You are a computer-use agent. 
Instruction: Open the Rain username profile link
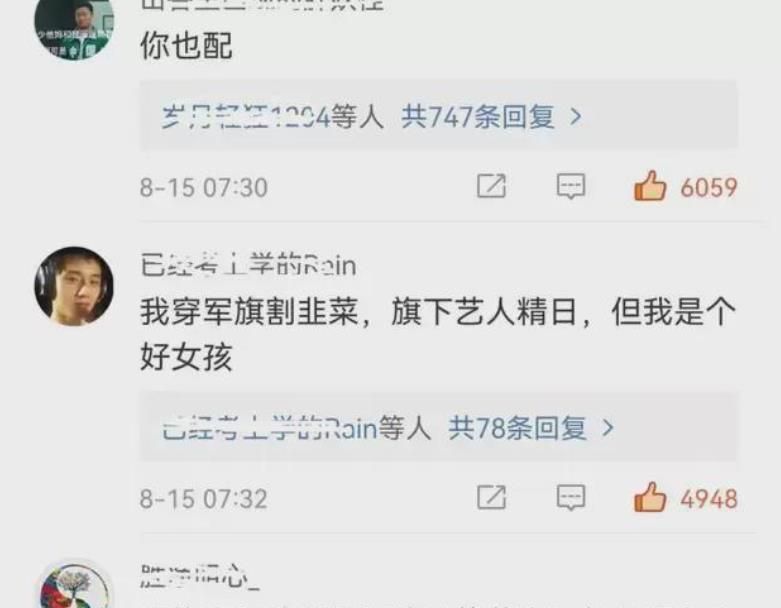click(248, 265)
